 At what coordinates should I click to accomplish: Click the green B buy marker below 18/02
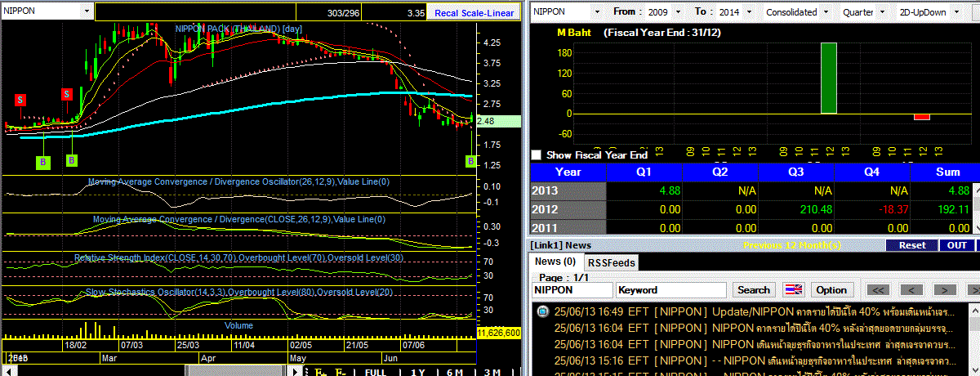pos(72,160)
